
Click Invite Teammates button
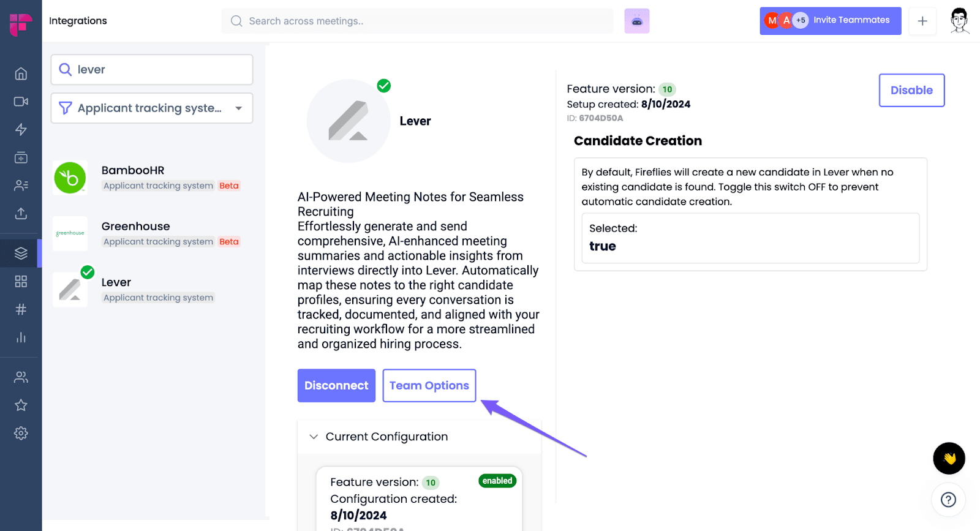(831, 21)
